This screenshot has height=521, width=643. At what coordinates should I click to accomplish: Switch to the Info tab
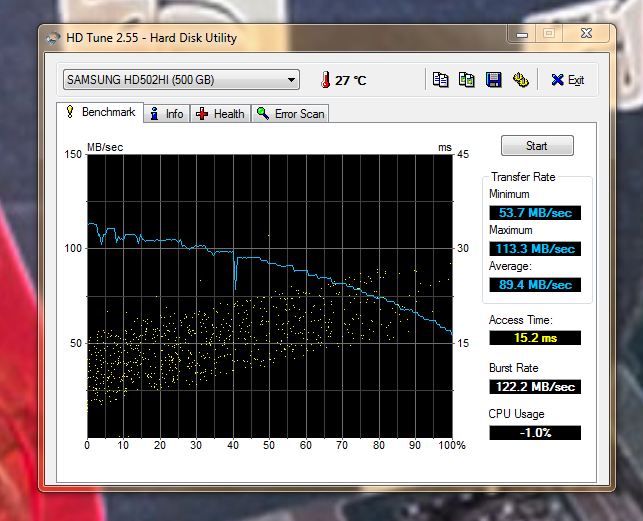point(166,114)
